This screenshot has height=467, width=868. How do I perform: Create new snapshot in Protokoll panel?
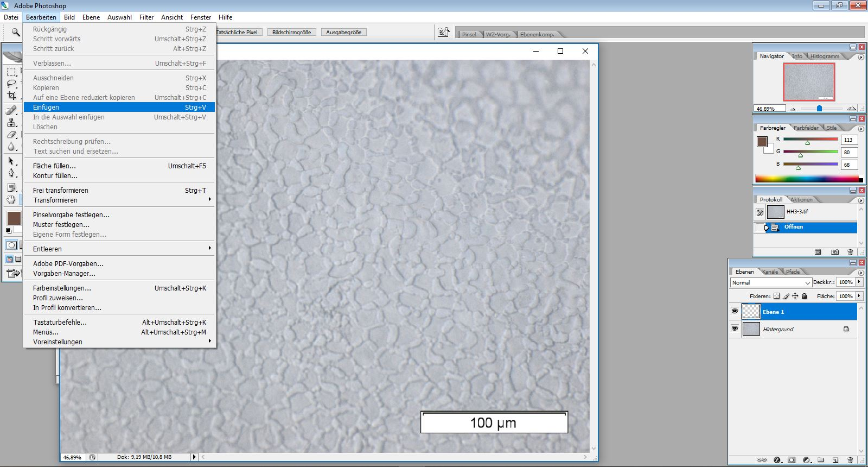tap(835, 252)
